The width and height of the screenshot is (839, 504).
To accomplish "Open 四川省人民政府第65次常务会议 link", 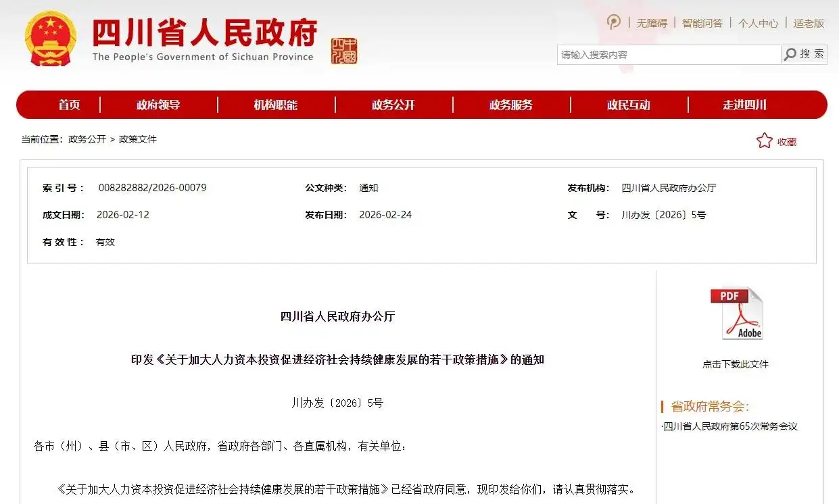I will point(730,426).
